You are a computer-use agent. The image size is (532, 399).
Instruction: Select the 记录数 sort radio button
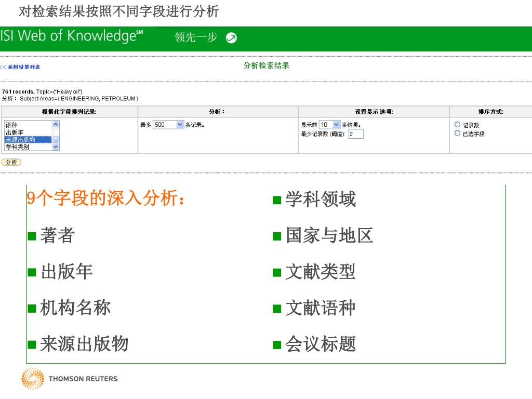(x=457, y=125)
